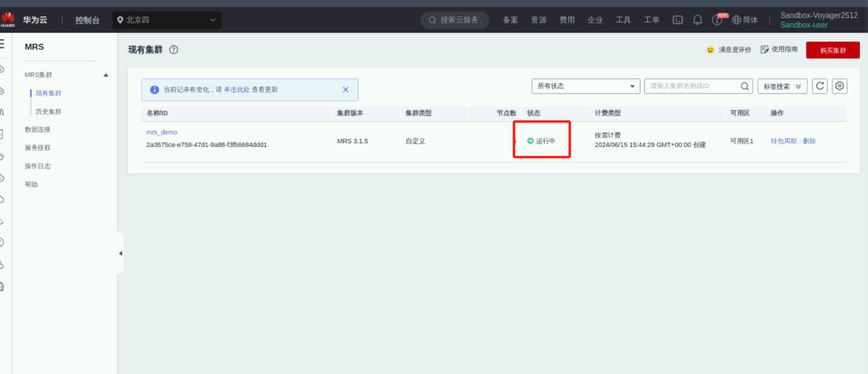Click the 自定义 cluster type cell
Viewport: 868px width, 374px height.
[x=415, y=141]
